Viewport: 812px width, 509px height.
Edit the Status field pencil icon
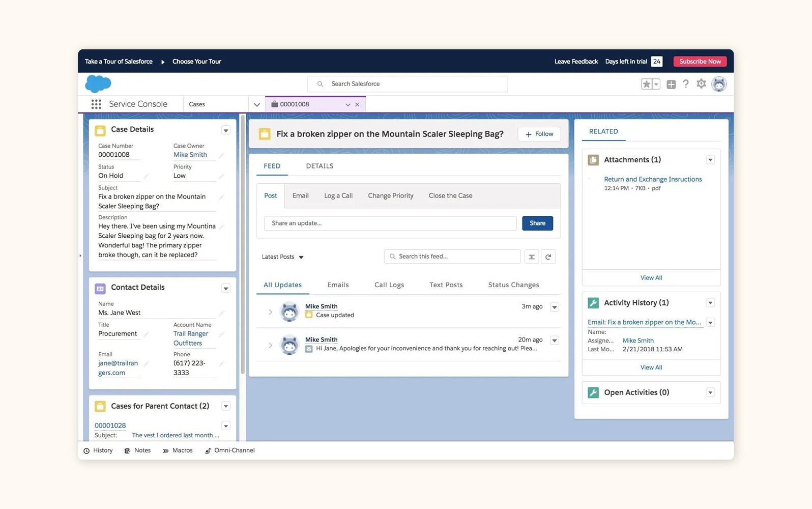(146, 176)
